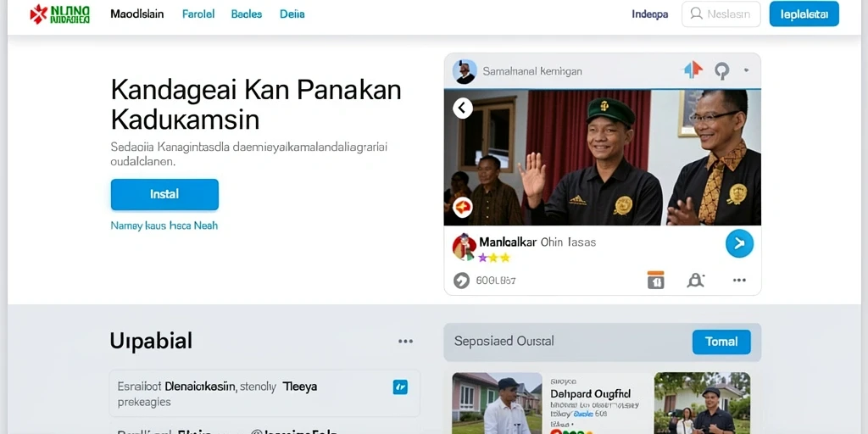The width and height of the screenshot is (868, 434).
Task: Open Uipabial section more options dots
Action: pyautogui.click(x=406, y=341)
